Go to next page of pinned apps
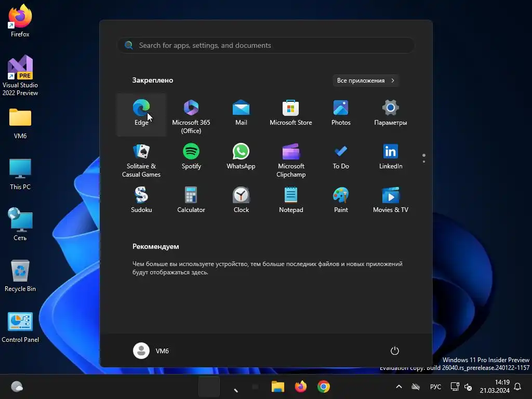532x399 pixels. [424, 161]
